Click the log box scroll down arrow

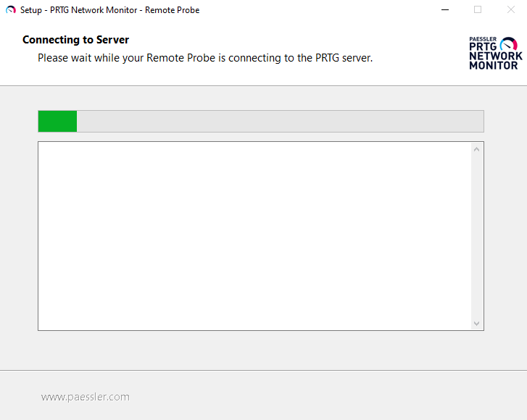[476, 323]
